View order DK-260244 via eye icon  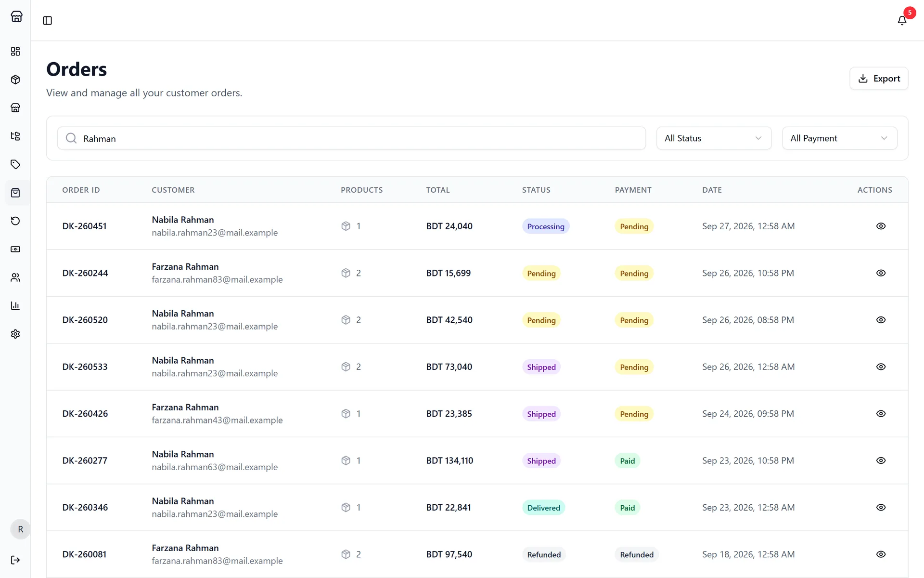[x=881, y=273]
